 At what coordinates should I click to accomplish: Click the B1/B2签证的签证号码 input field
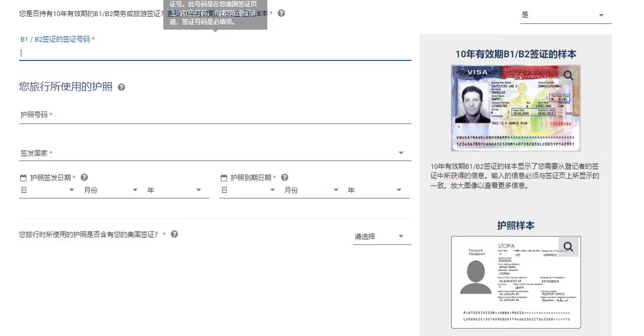click(x=215, y=53)
